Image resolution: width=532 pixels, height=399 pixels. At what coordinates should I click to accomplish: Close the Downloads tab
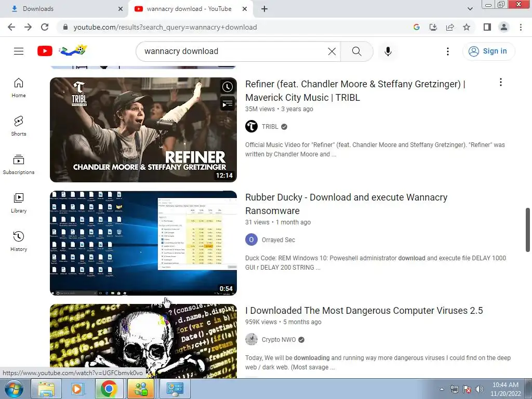121,9
